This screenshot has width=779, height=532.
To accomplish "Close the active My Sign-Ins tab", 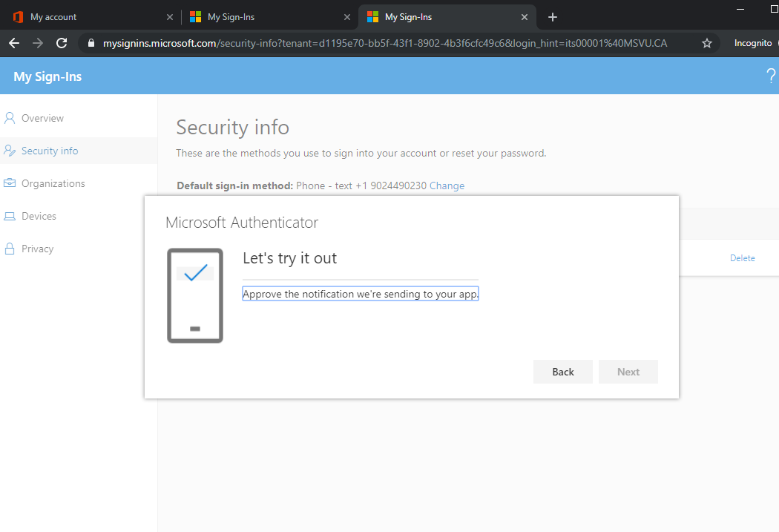I will tap(525, 17).
